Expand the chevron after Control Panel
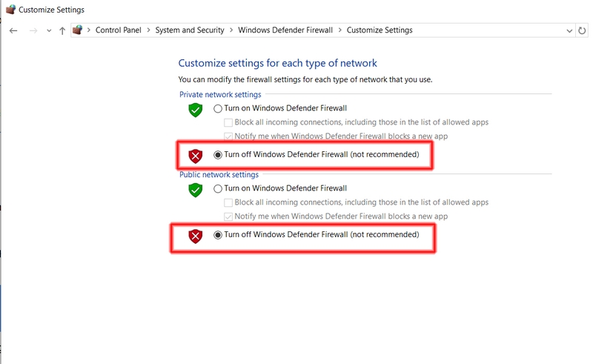This screenshot has width=593, height=364. 148,30
